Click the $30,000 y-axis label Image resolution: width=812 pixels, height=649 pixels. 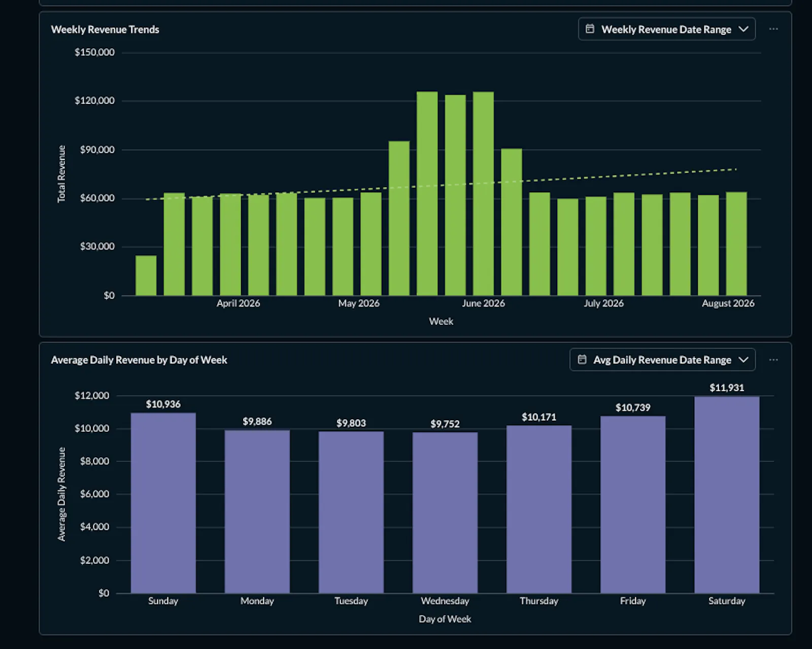click(x=97, y=247)
